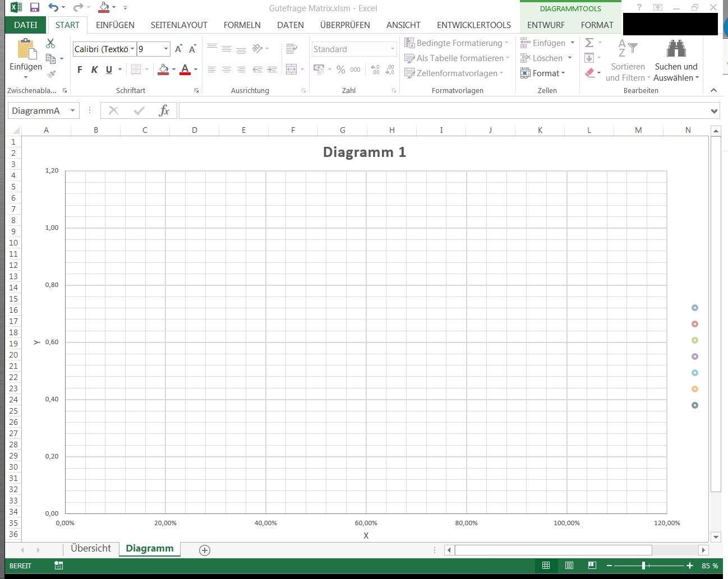Open the font name dropdown showing Calibri
The height and width of the screenshot is (579, 728).
click(x=132, y=49)
